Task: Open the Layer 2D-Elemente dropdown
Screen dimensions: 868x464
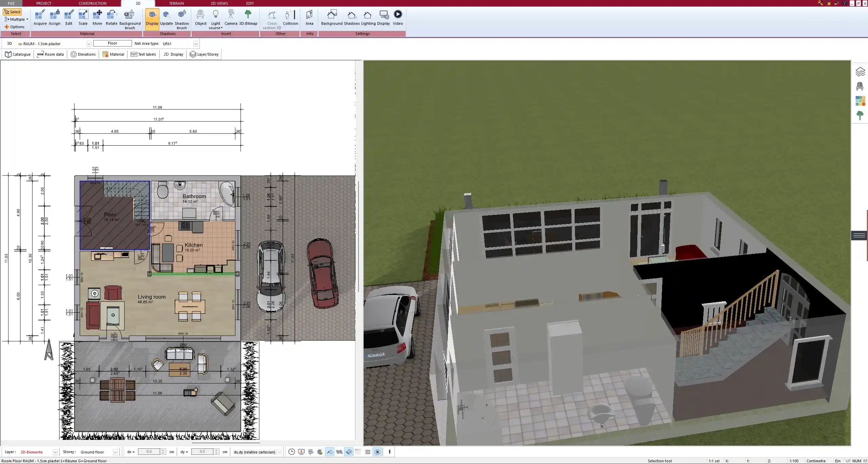Action: pyautogui.click(x=55, y=452)
